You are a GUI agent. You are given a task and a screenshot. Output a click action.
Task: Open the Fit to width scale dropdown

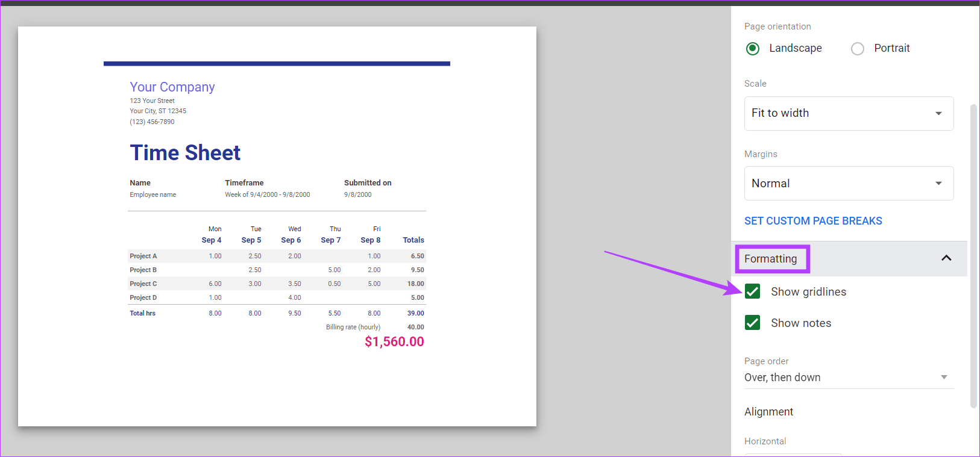coord(849,113)
